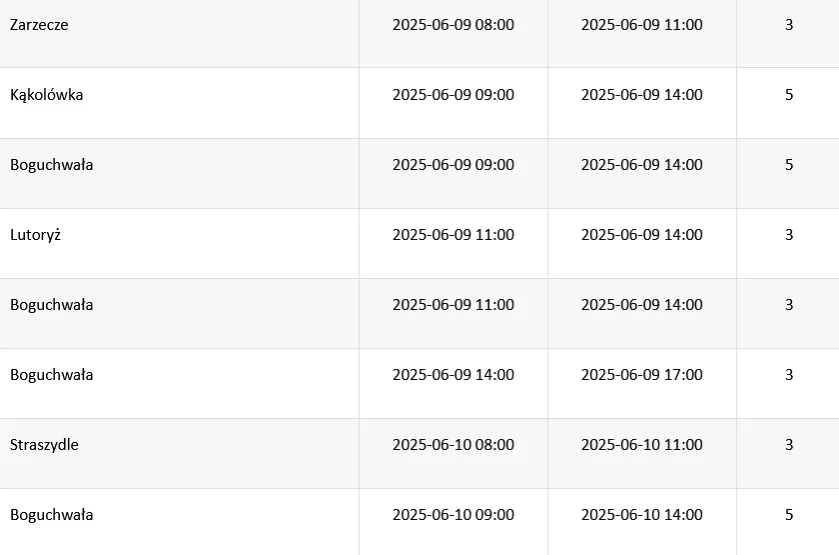Select start time 2025-06-09 08:00
Screen dimensions: 839x555
pos(453,25)
